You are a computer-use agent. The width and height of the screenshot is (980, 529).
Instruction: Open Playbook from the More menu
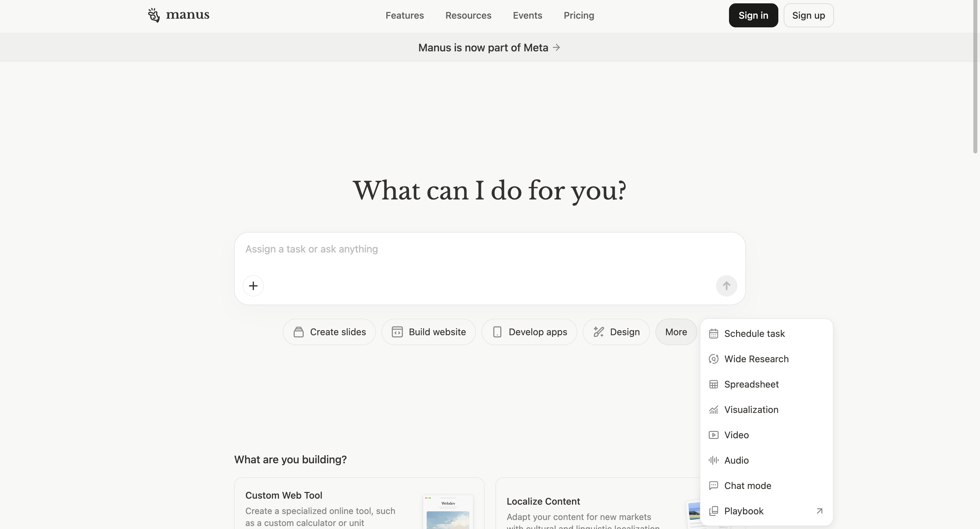(767, 511)
